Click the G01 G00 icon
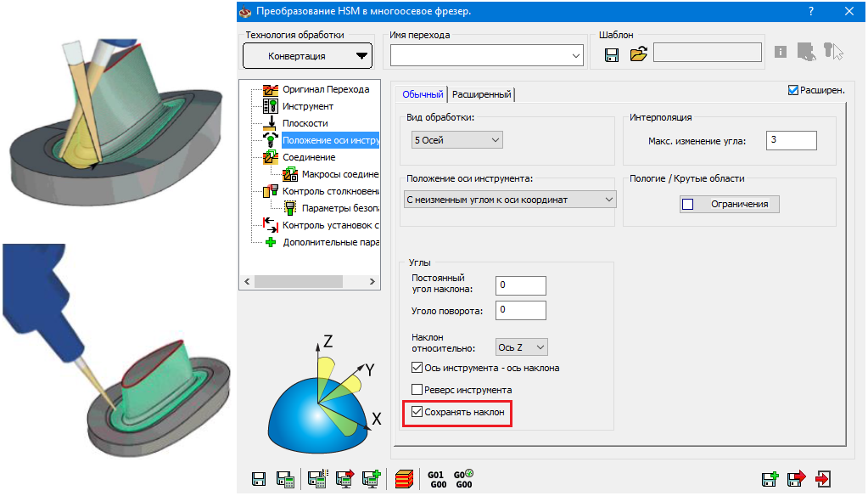Image resolution: width=868 pixels, height=496 pixels. 436,479
